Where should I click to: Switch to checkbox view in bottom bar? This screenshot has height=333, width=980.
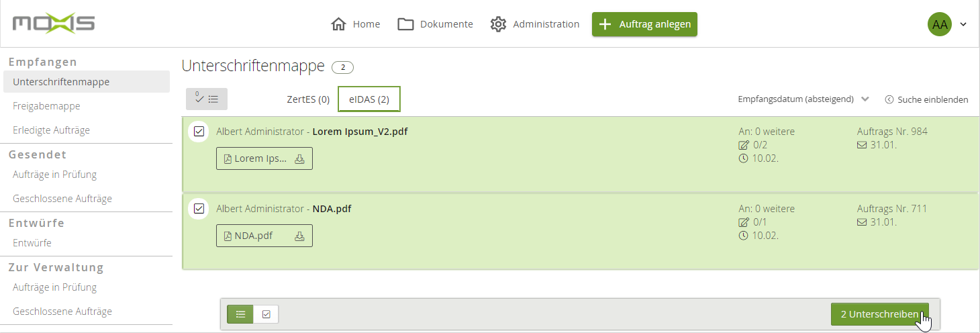pos(266,314)
